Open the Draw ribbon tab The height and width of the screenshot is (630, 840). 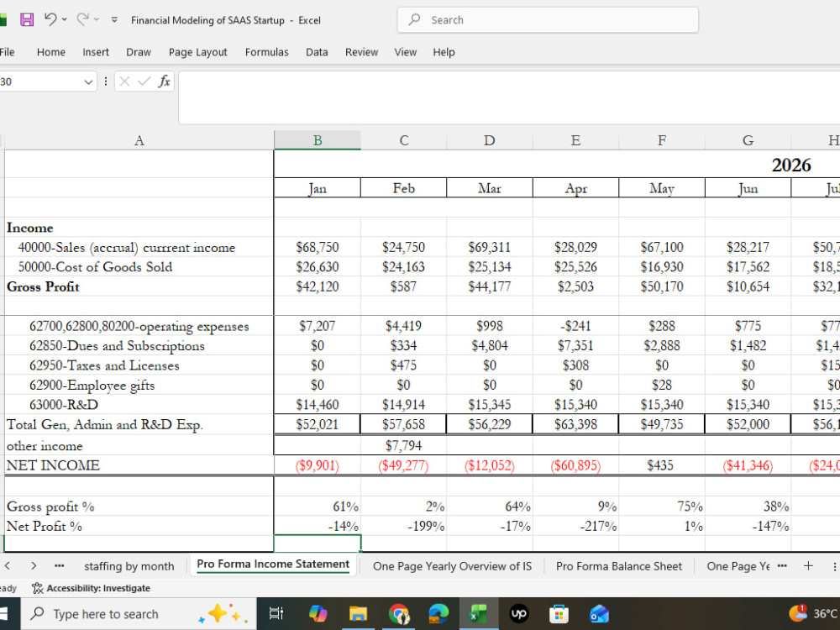coord(139,52)
